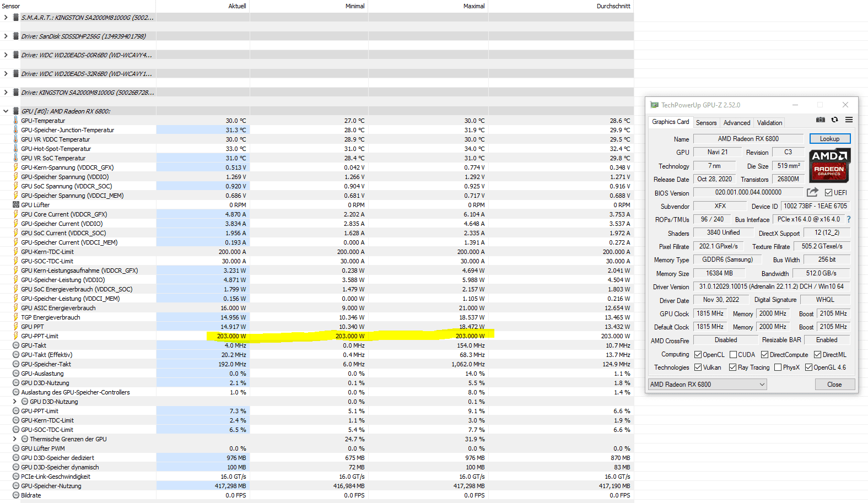This screenshot has height=503, width=868.
Task: Click lightning icon of GPU Core Current row
Action: point(16,214)
